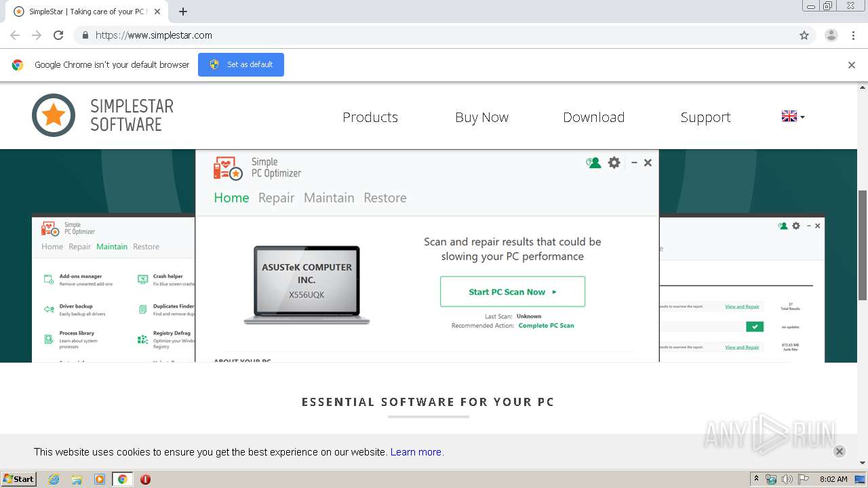Open Chrome profile avatar

(831, 35)
